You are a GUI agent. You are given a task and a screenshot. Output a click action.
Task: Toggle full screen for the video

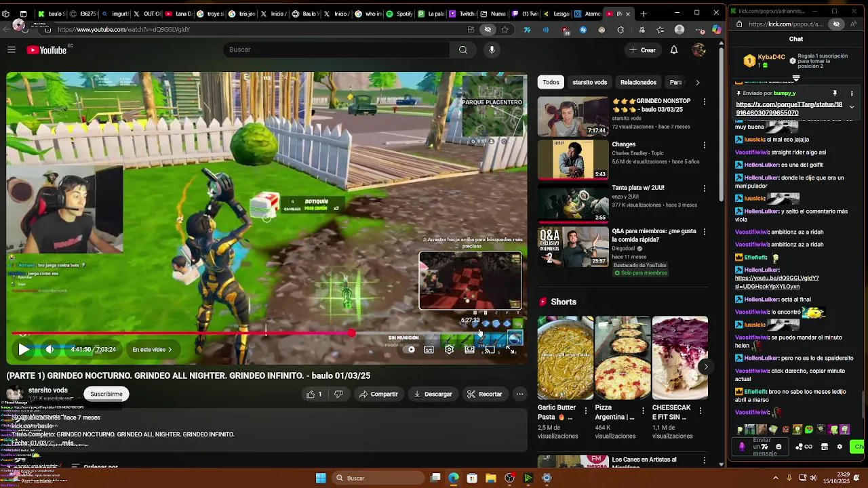pos(511,350)
